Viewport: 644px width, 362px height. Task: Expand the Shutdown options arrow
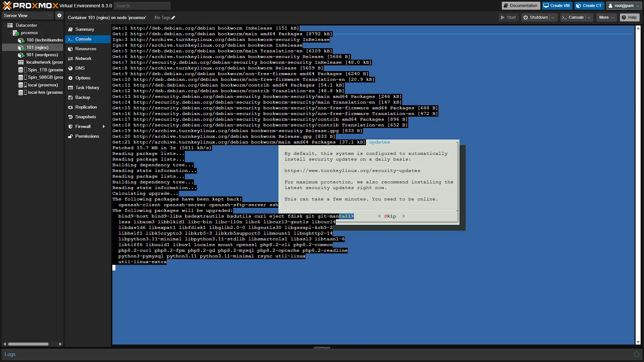[x=553, y=17]
